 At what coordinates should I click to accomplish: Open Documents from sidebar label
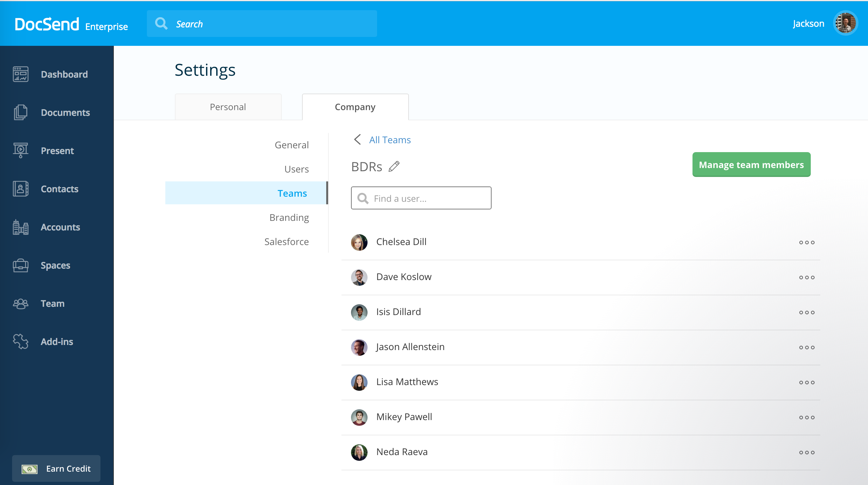coord(65,112)
